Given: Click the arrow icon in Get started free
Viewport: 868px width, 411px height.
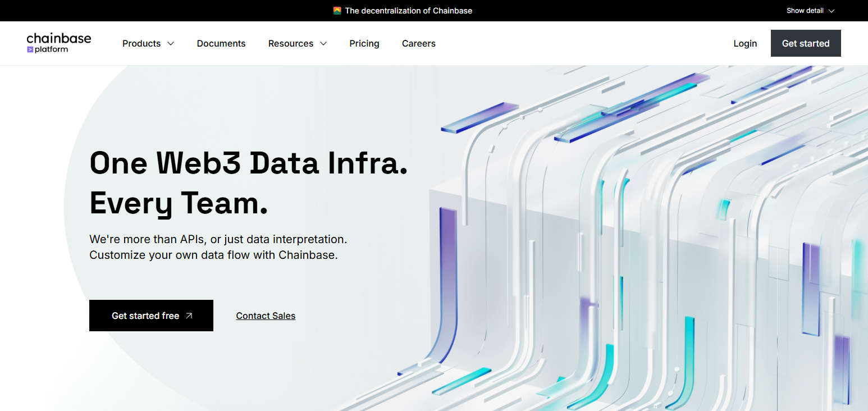Looking at the screenshot, I should click(189, 316).
